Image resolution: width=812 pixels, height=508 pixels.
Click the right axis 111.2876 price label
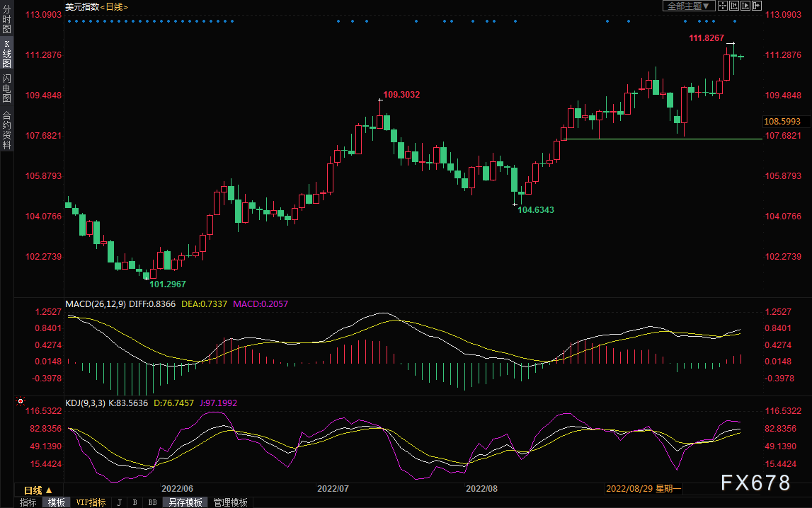783,55
